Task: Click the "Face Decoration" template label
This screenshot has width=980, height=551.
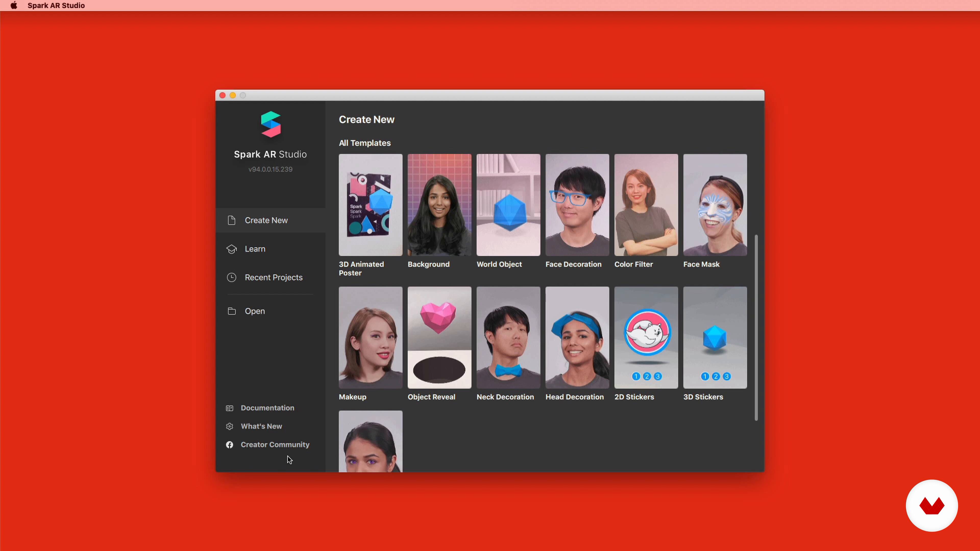Action: click(573, 264)
